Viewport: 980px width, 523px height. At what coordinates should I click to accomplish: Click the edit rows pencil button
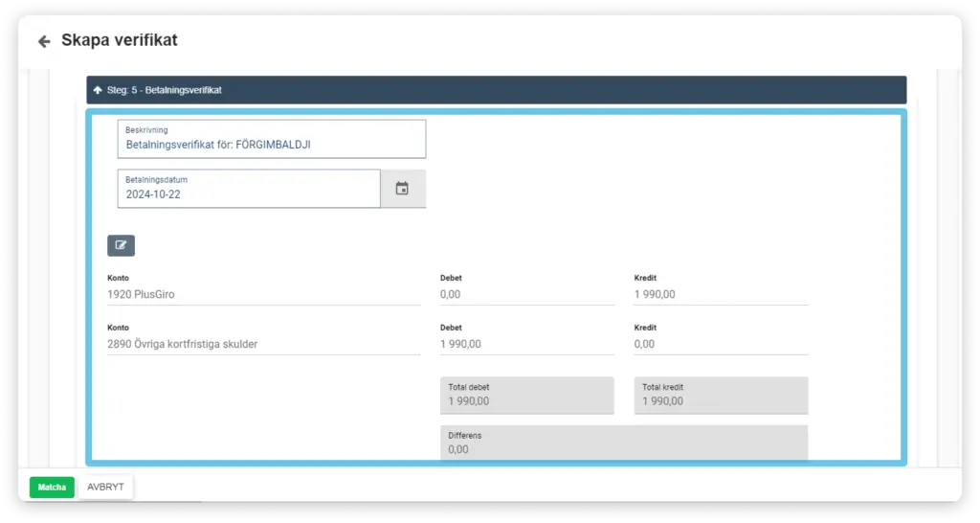[x=121, y=245]
